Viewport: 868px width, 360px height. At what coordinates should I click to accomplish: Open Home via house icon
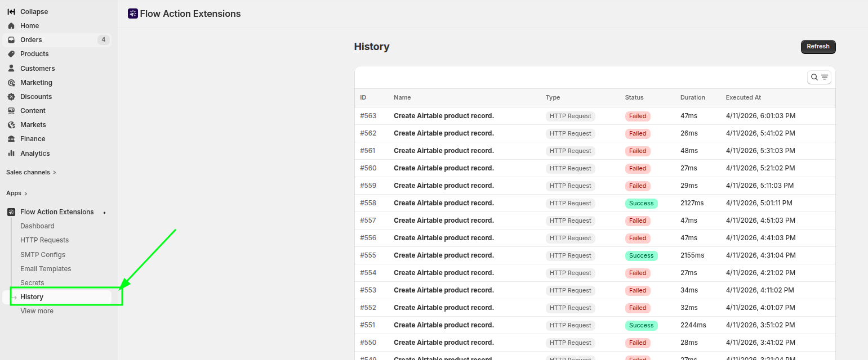coord(11,26)
